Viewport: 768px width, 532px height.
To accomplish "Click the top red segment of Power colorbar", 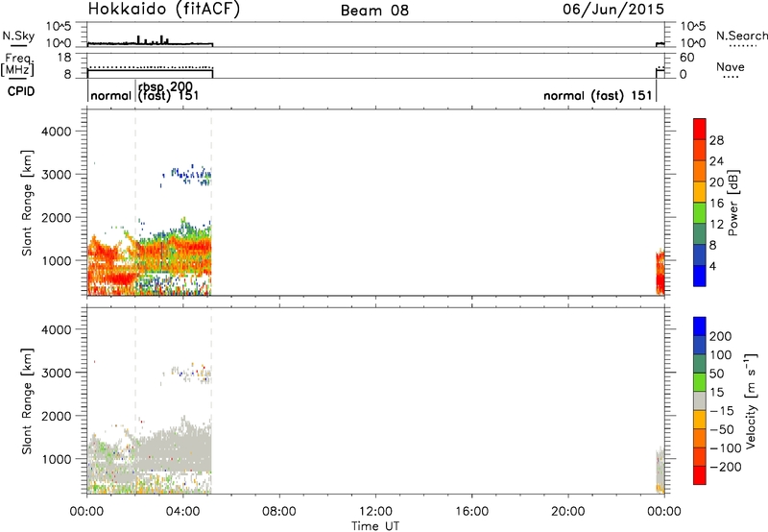I will (x=700, y=129).
